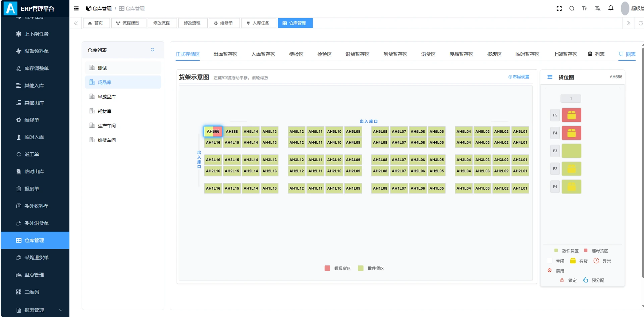This screenshot has width=644, height=317.
Task: Select shelf AH3L08 on the diagram
Action: pyautogui.click(x=380, y=160)
